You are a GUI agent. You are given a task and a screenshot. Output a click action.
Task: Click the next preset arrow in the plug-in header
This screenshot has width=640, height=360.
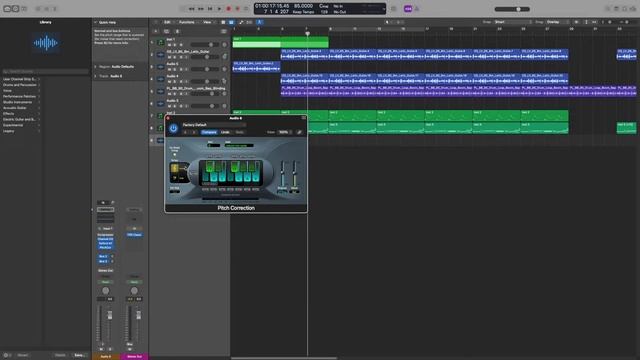194,132
